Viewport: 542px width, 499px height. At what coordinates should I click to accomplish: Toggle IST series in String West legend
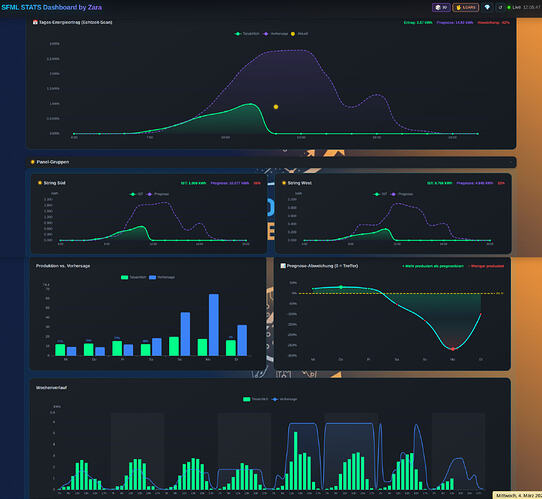click(x=381, y=194)
